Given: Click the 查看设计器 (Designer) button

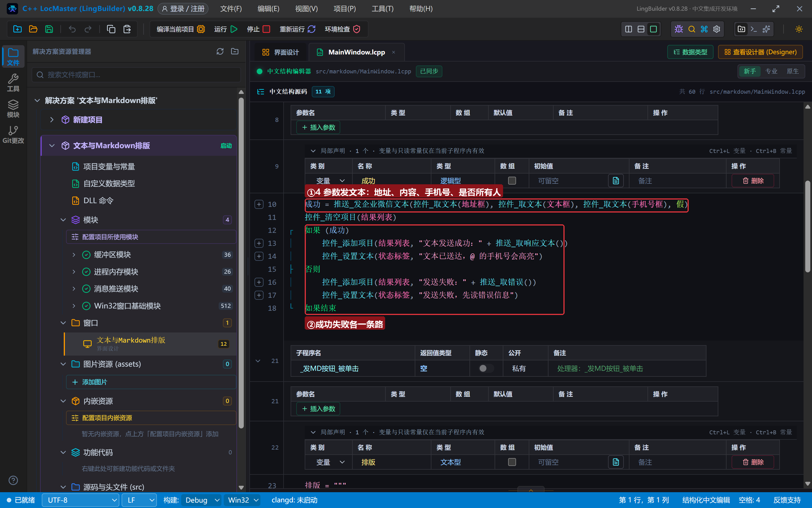Looking at the screenshot, I should 760,52.
